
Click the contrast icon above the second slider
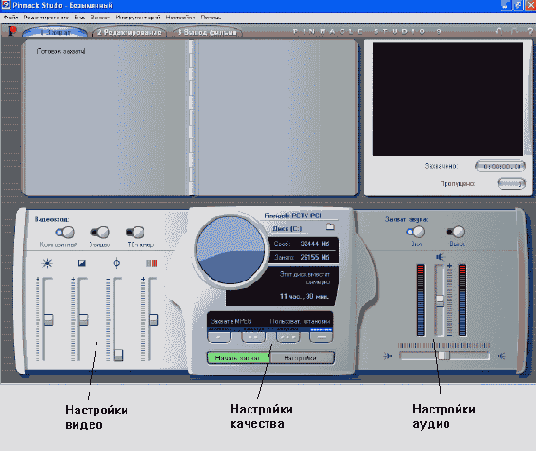tap(81, 263)
